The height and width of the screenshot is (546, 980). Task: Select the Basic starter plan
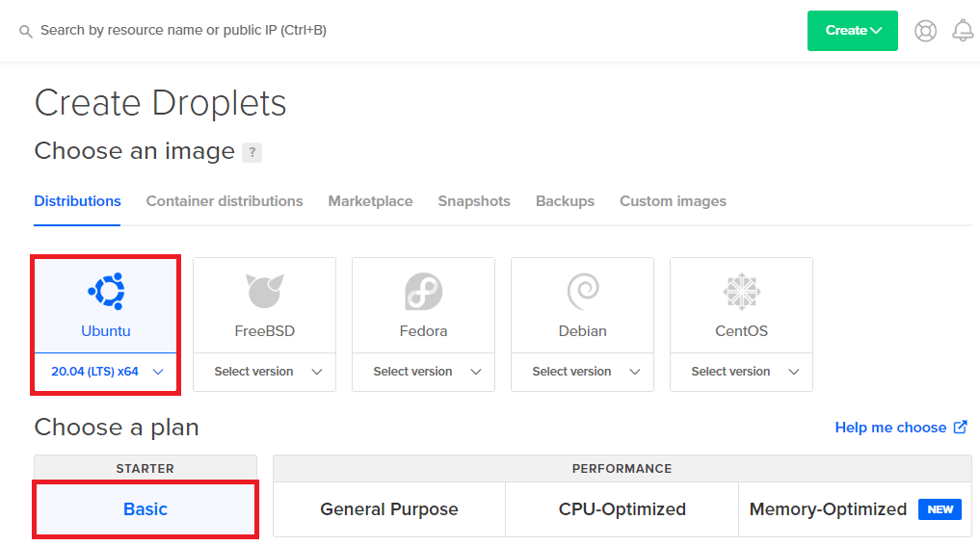tap(146, 509)
